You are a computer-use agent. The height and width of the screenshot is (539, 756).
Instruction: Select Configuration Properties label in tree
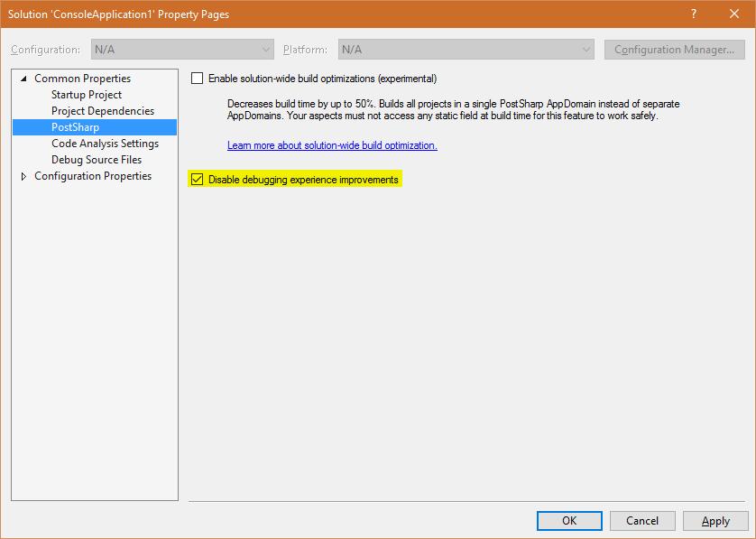[x=92, y=176]
